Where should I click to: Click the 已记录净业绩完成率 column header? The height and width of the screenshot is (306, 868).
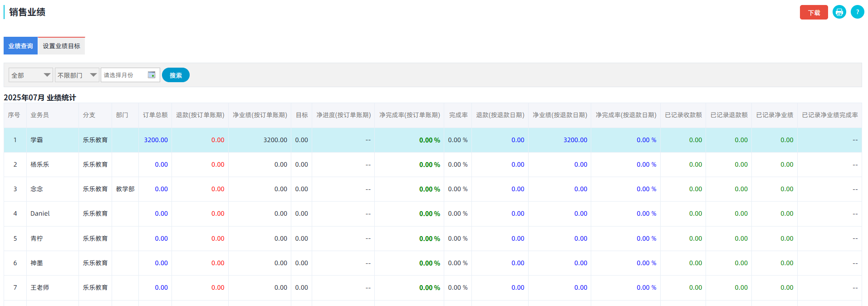[830, 115]
